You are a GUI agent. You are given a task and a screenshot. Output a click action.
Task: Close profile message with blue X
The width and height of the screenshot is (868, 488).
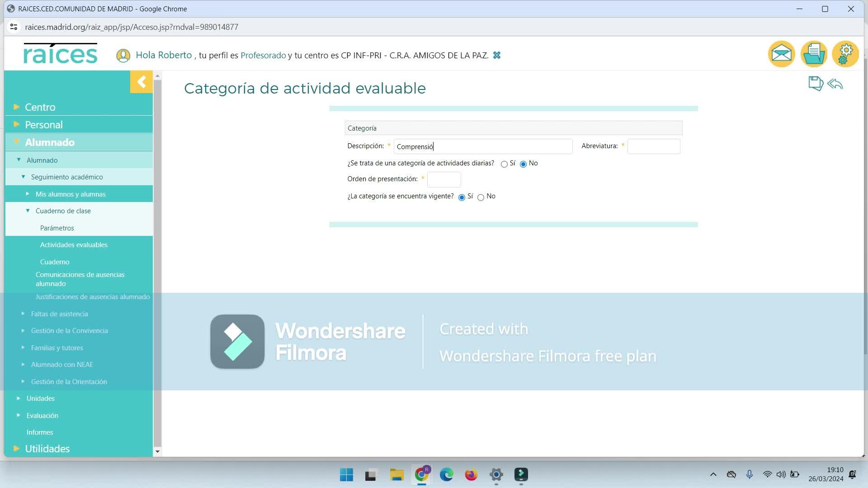click(x=496, y=55)
